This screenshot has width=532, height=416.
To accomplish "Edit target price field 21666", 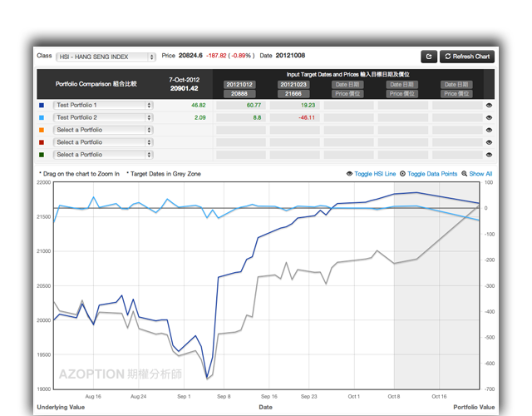I will point(293,94).
